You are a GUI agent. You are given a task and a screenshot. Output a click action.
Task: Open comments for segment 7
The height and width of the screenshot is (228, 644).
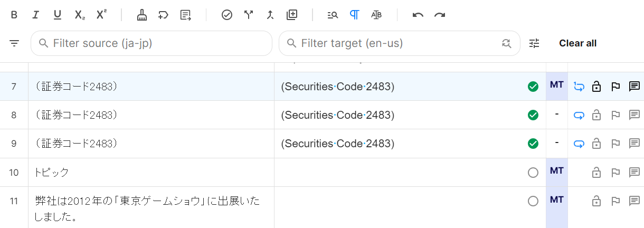coord(634,87)
